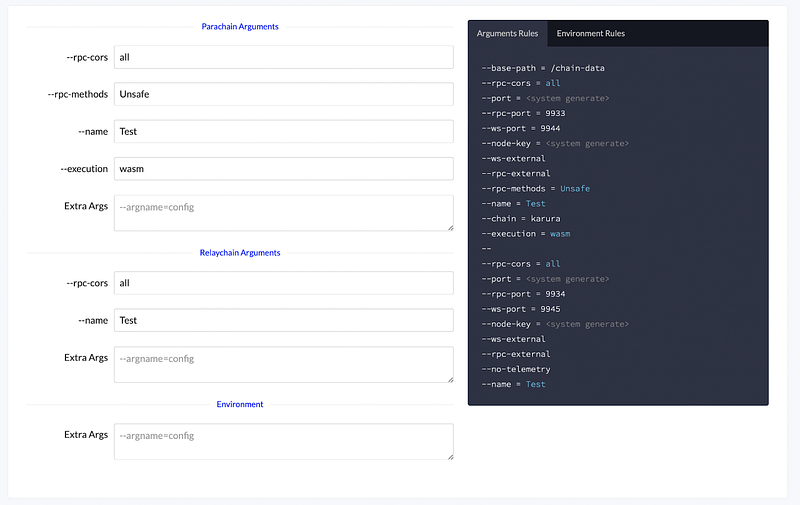Focus the Relaychain Extra Args textarea
This screenshot has height=505, width=800.
point(283,364)
